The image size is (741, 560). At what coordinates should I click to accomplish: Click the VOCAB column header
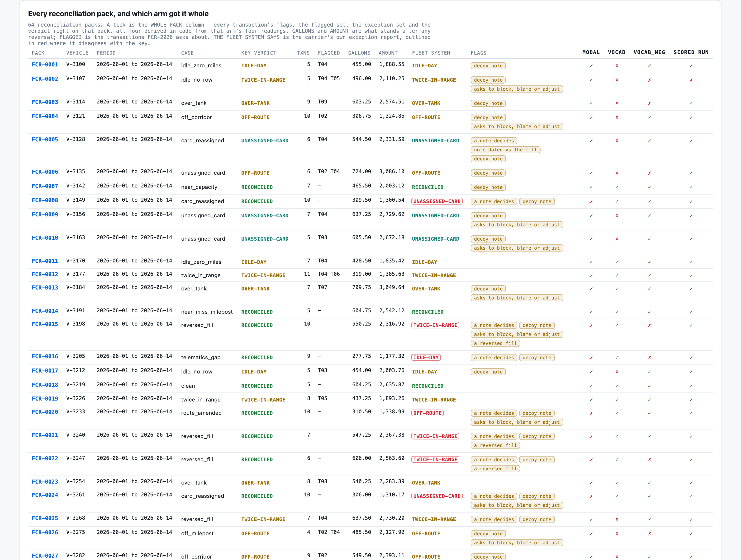point(617,52)
